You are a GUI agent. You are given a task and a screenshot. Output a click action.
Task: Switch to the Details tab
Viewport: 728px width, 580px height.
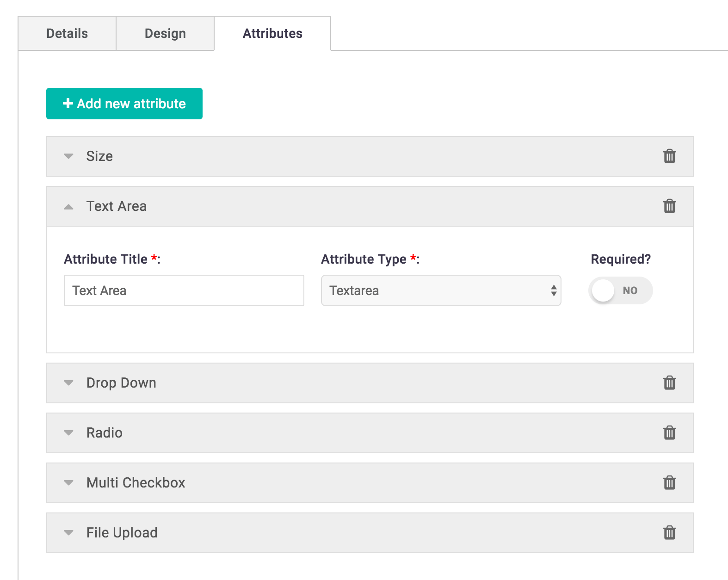[x=67, y=33]
